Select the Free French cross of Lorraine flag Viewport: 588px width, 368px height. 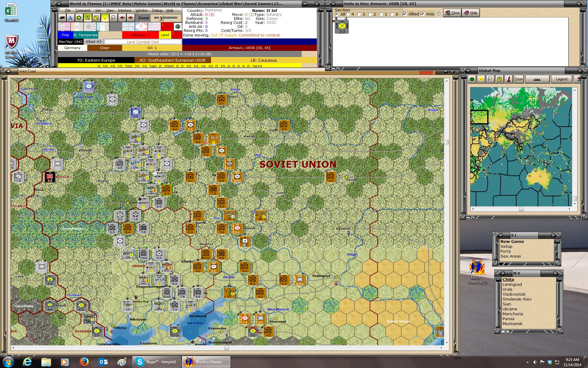pyautogui.click(x=141, y=27)
